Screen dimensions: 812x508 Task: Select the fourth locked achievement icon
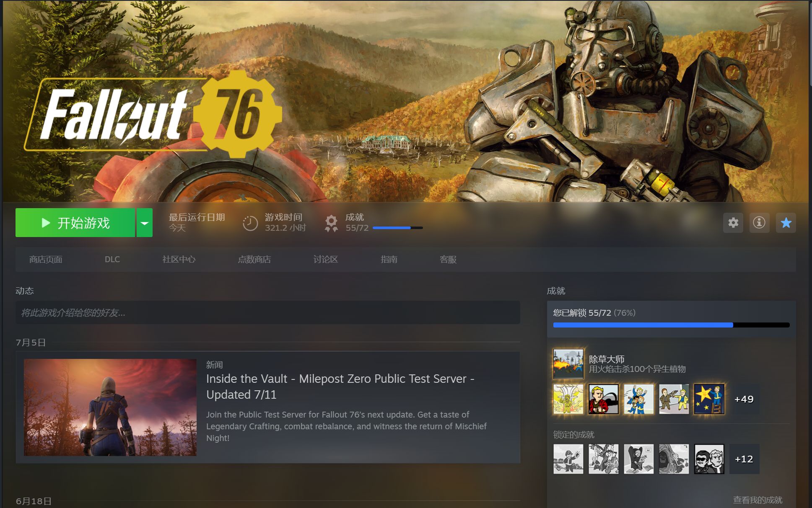coord(674,459)
